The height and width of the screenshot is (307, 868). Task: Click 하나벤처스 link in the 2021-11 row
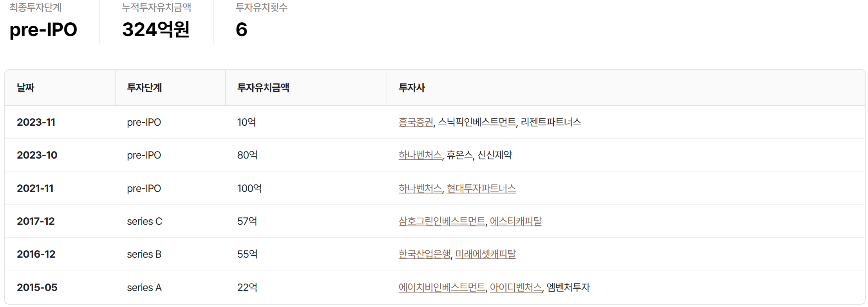point(420,188)
